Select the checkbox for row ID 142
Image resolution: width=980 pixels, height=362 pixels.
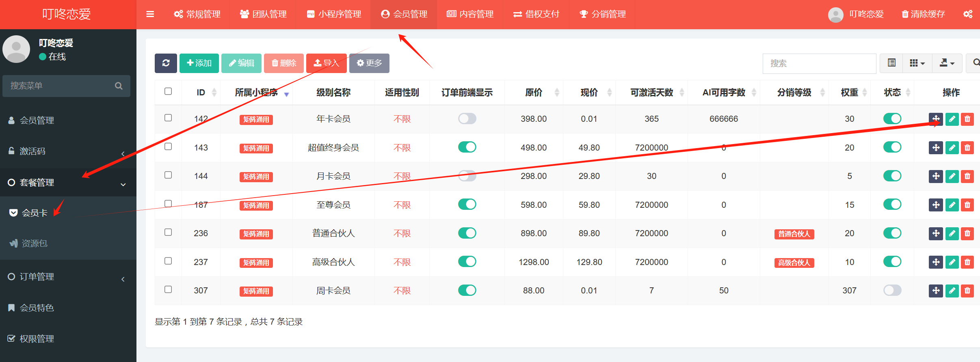pyautogui.click(x=168, y=118)
